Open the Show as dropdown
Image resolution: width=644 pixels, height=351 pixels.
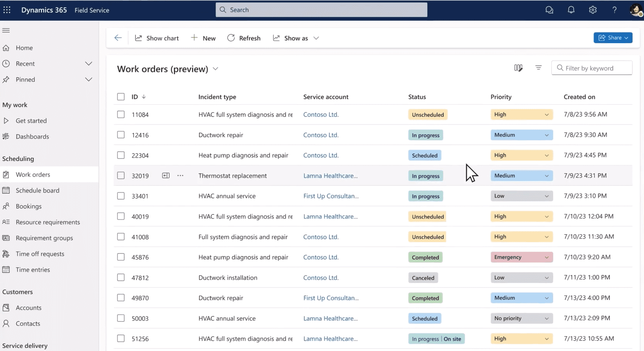pyautogui.click(x=296, y=38)
